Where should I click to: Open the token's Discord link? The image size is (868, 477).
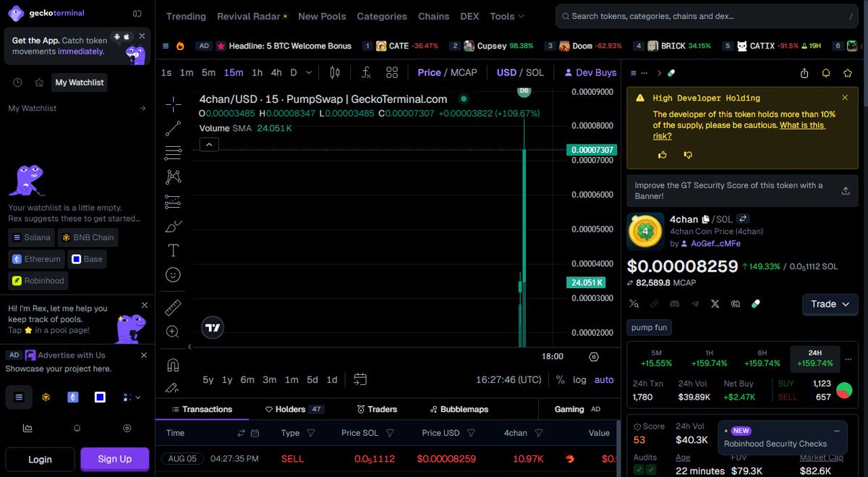pos(675,304)
